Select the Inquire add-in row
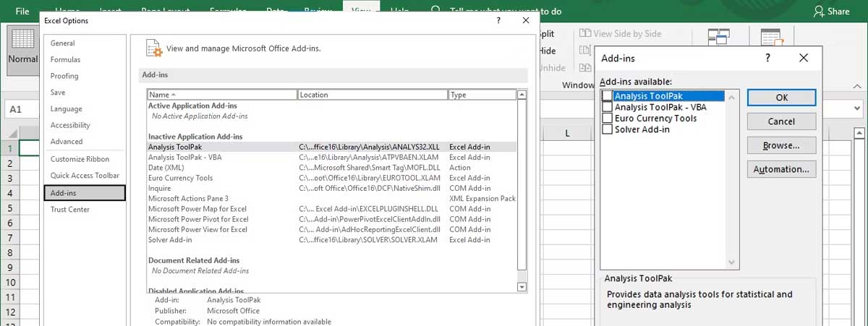 [332, 188]
